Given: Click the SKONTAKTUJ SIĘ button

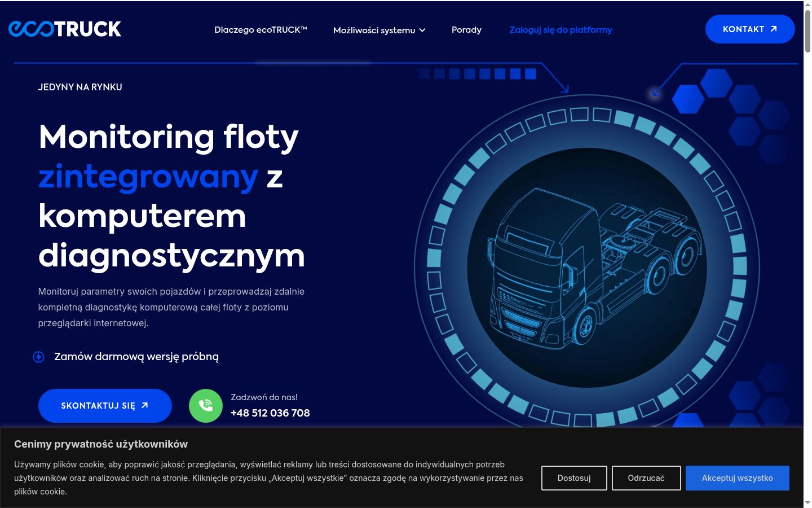Looking at the screenshot, I should pos(105,406).
